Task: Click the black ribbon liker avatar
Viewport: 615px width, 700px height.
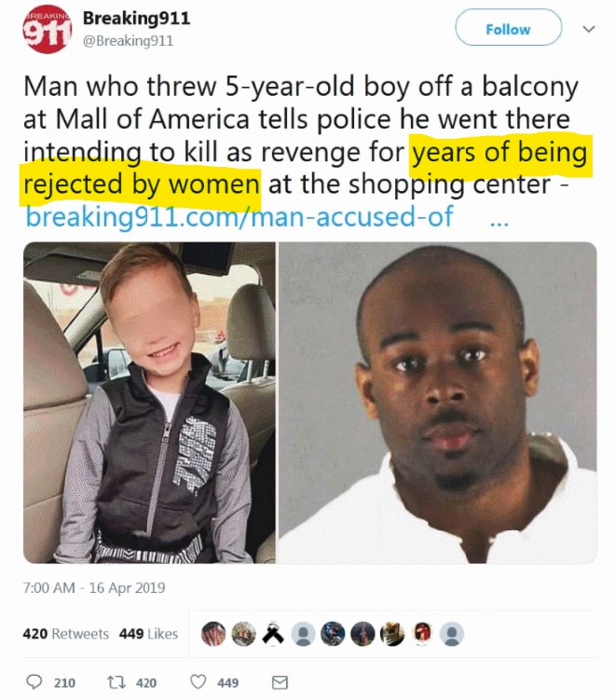Action: [273, 634]
